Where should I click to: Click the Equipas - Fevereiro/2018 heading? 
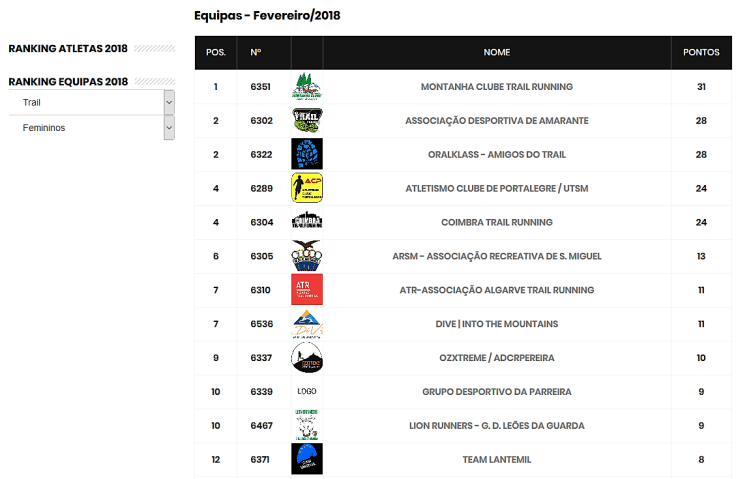point(267,15)
